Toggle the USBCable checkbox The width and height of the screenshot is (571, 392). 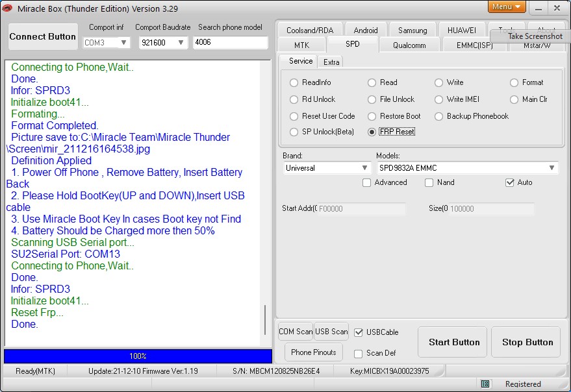point(359,332)
